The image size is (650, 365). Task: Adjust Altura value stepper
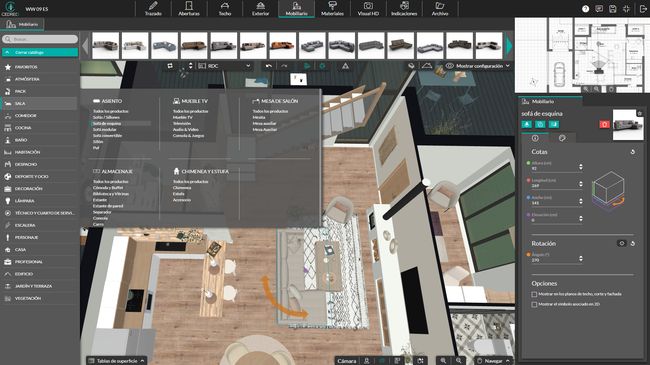pyautogui.click(x=580, y=167)
